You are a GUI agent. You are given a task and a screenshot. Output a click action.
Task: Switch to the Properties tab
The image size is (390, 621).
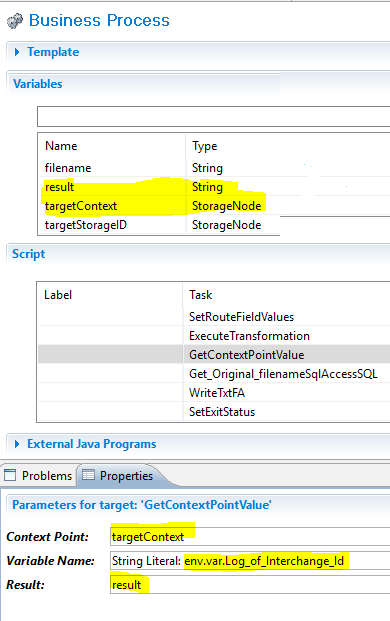coord(119,475)
